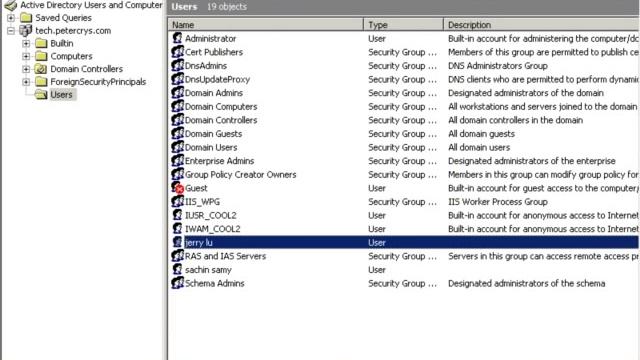The image size is (640, 360).
Task: Click the open Users folder icon in tree
Action: (x=41, y=95)
